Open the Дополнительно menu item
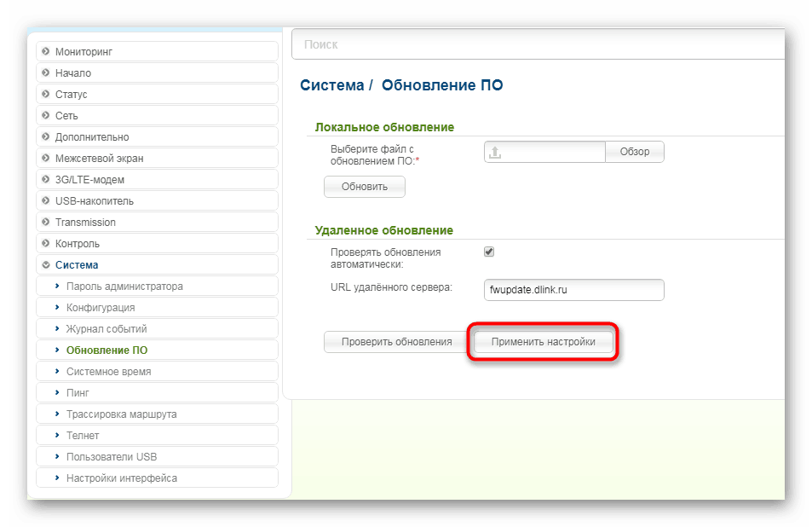This screenshot has width=812, height=527. 157,136
